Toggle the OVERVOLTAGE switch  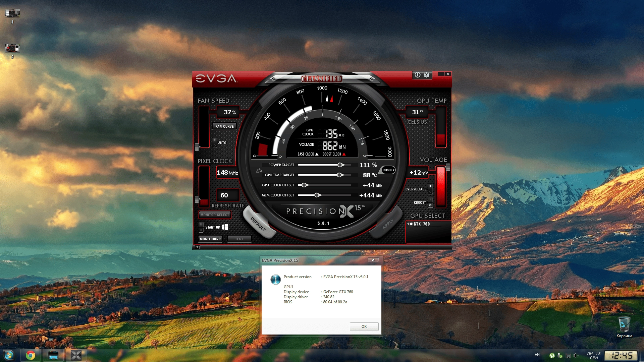(x=430, y=189)
